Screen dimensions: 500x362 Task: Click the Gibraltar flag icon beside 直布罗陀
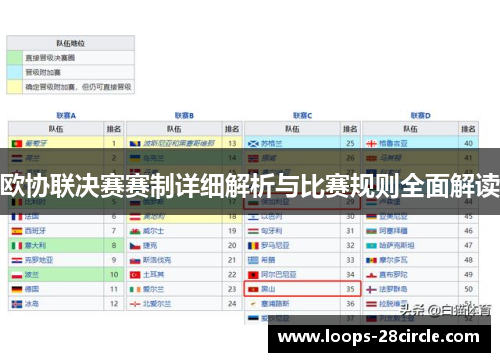point(371,275)
